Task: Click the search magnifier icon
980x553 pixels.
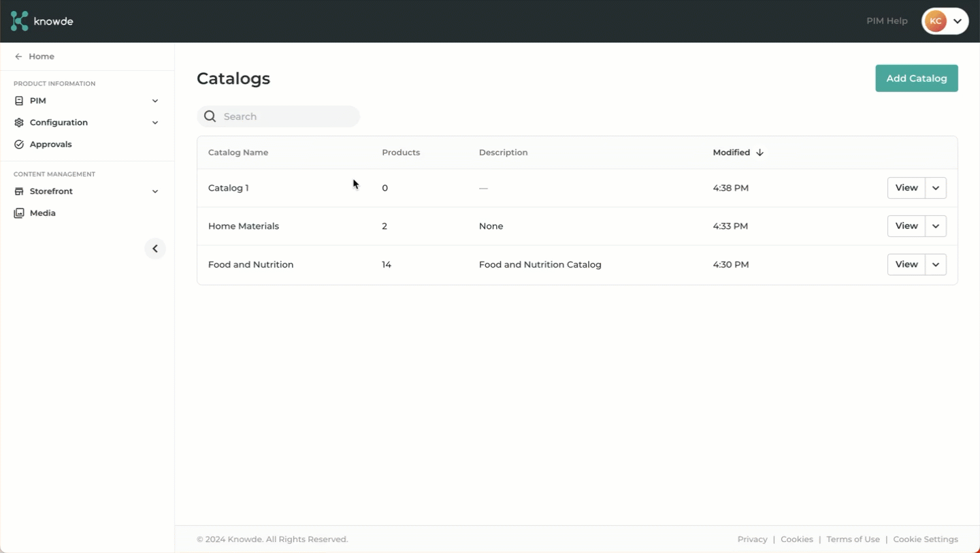Action: [210, 116]
